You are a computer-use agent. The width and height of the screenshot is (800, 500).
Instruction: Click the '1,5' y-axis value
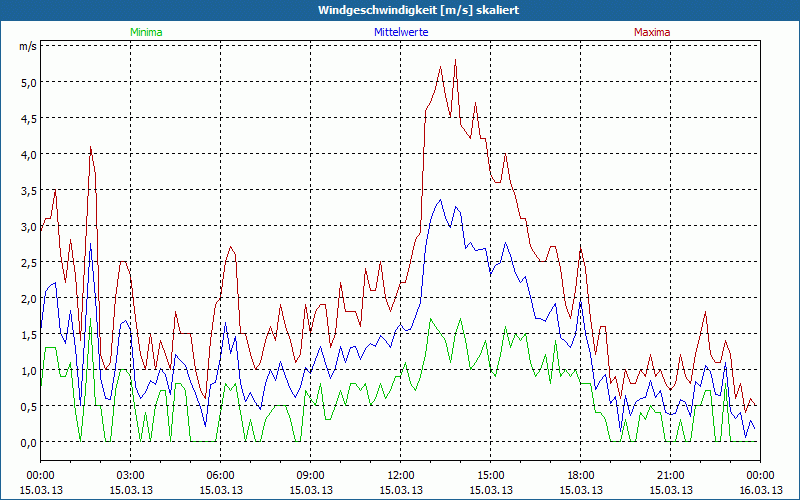pos(29,334)
